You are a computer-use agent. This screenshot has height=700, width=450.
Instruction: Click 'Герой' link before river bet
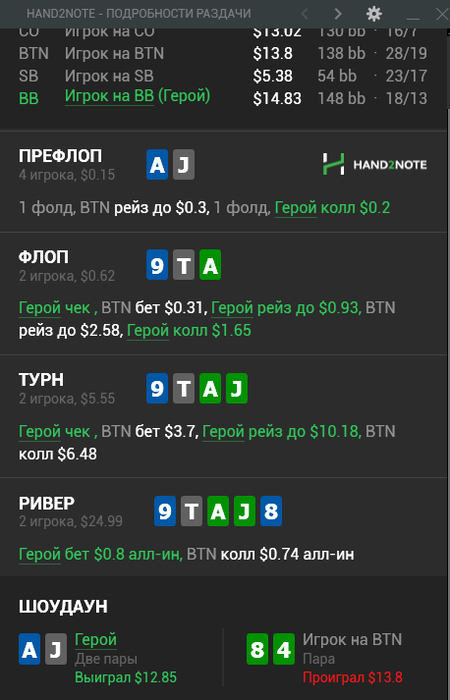[40, 554]
